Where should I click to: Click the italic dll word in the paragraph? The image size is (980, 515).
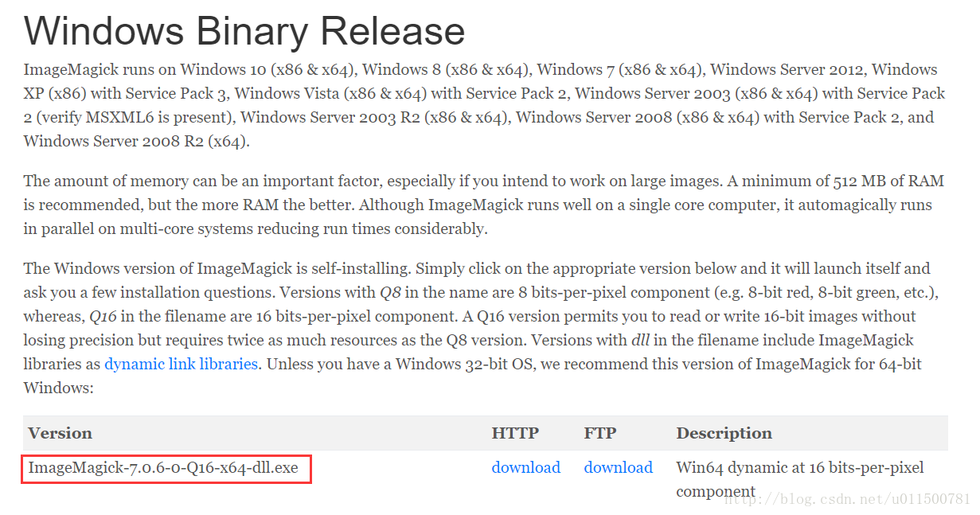(x=640, y=340)
